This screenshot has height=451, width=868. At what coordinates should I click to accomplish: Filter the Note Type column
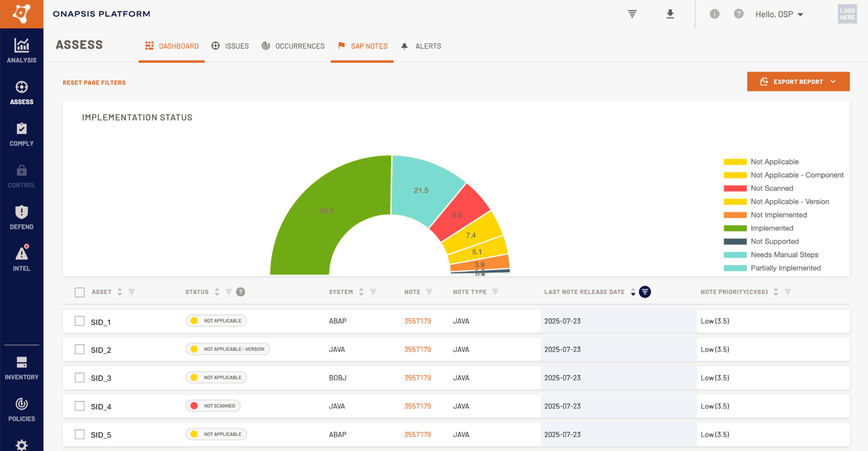[x=495, y=292]
